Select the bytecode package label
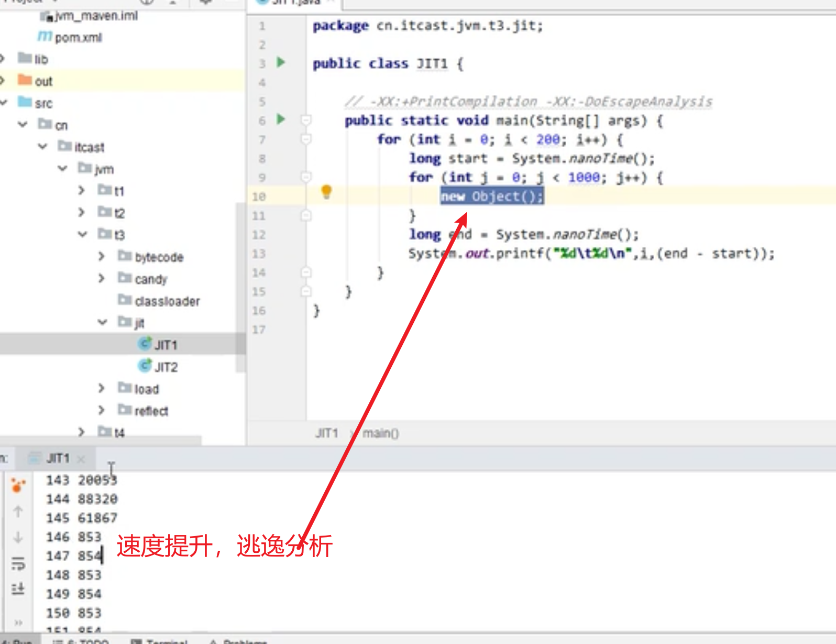836x644 pixels. click(159, 257)
